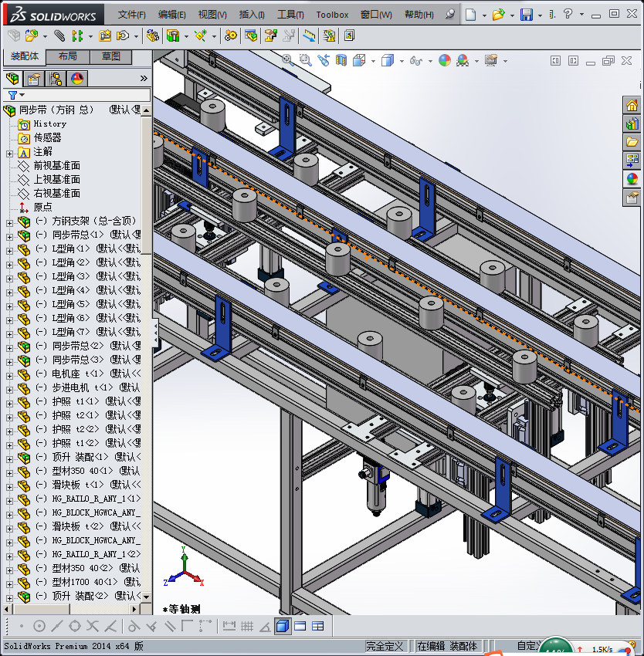
Task: Open the DisplayManager color ball tab
Action: click(76, 78)
